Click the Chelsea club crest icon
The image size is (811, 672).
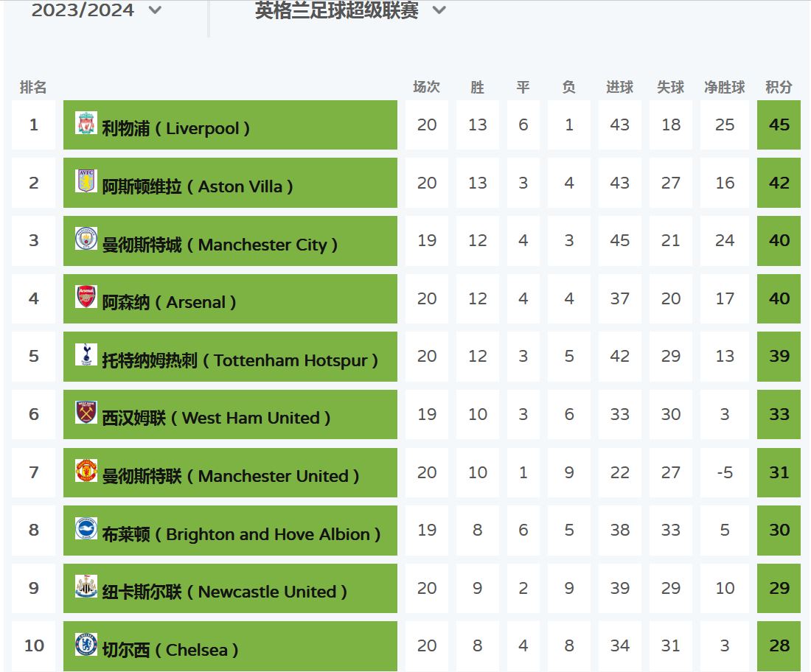tap(86, 645)
